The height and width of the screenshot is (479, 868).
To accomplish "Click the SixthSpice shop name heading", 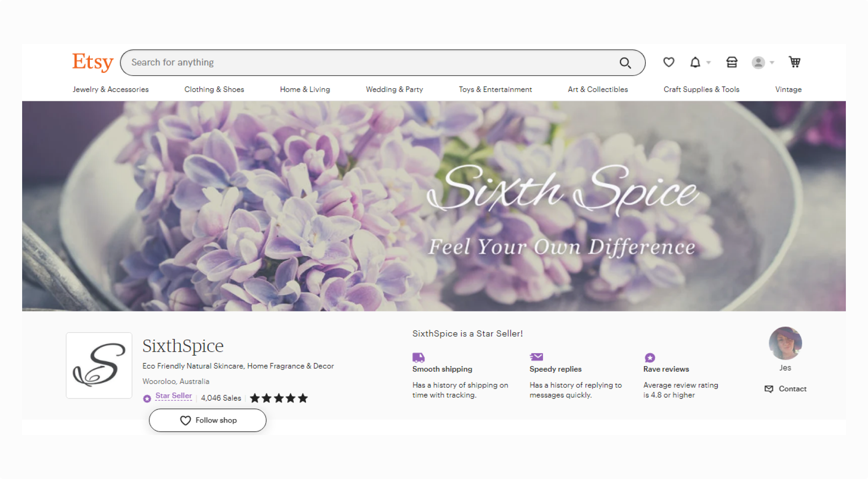I will tap(183, 346).
